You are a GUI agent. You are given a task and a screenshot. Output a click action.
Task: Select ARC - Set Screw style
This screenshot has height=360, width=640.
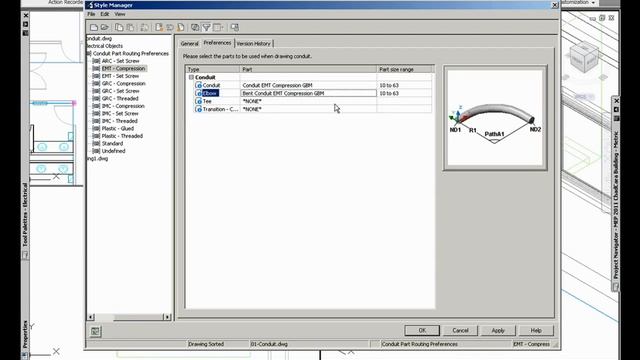pos(120,61)
